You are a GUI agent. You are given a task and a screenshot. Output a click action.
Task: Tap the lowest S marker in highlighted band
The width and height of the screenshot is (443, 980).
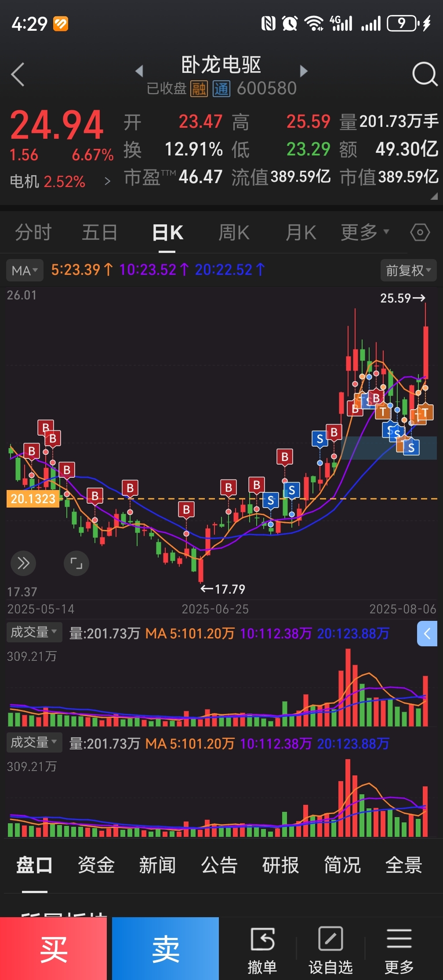tap(411, 447)
